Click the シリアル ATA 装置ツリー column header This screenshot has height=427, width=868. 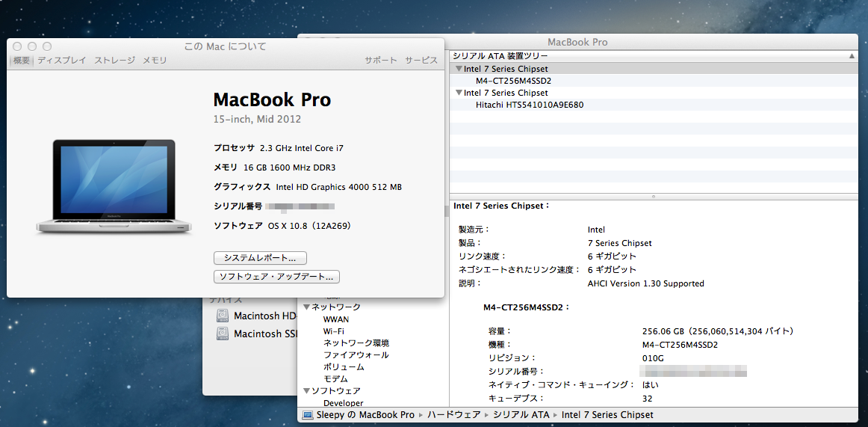pyautogui.click(x=655, y=56)
